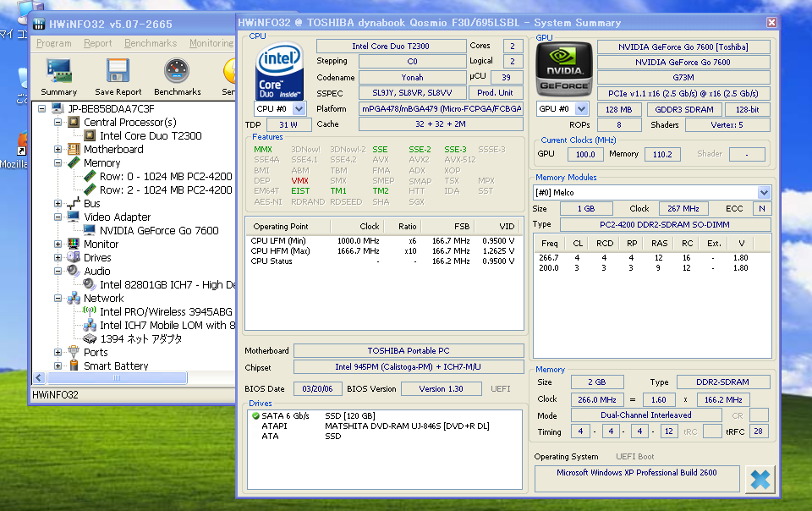812x511 pixels.
Task: Select Row: 0 - 1024 MB PC2-4200
Action: 166,176
